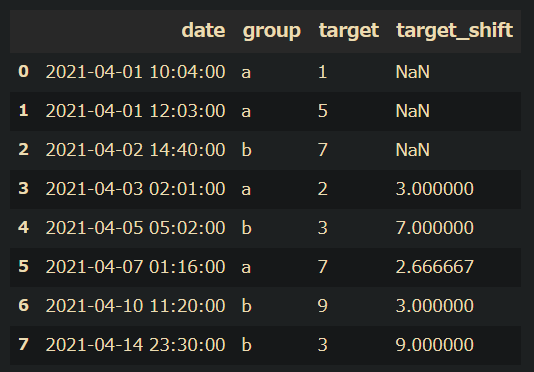
Task: Select row index 1
Action: click(23, 110)
